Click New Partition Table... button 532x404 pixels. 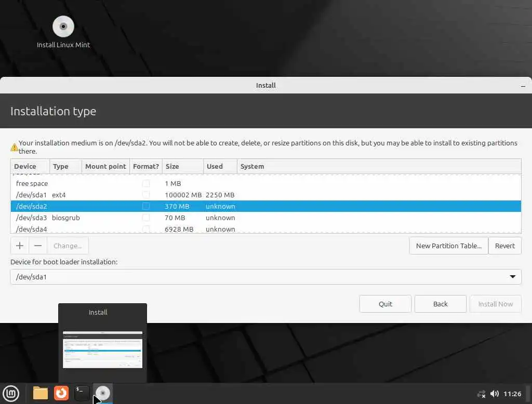[x=448, y=246]
